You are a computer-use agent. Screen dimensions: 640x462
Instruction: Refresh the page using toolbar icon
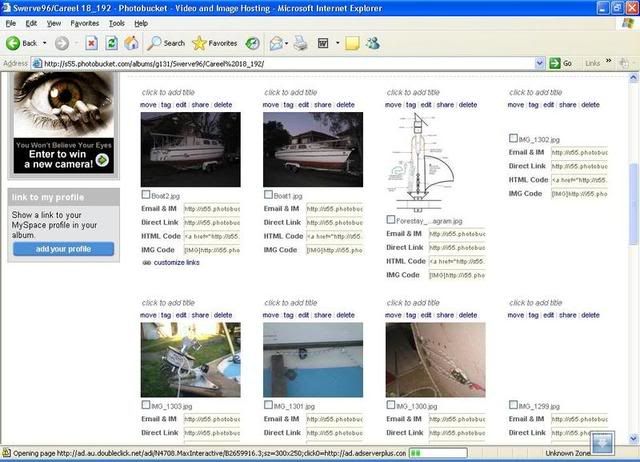(x=111, y=43)
